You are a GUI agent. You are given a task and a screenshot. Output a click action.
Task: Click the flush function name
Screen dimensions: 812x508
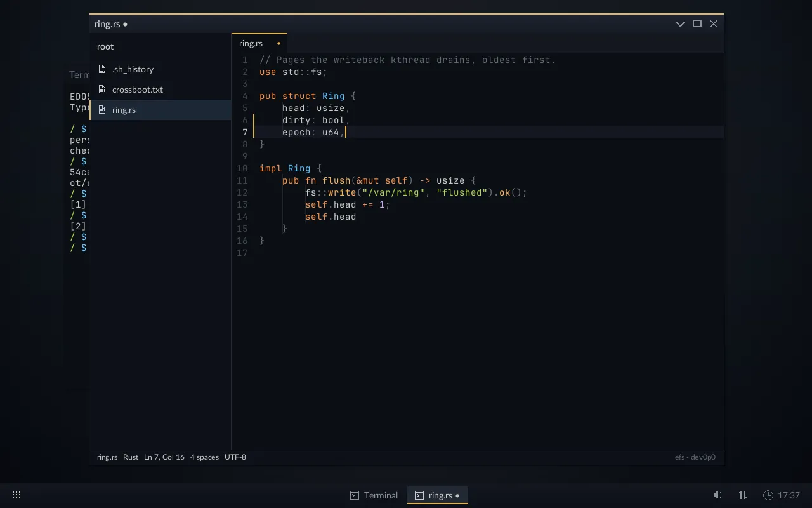pyautogui.click(x=336, y=180)
